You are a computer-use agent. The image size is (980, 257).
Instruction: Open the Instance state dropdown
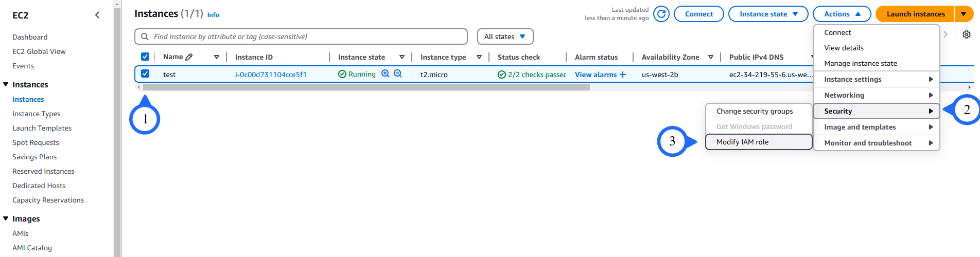[x=768, y=14]
